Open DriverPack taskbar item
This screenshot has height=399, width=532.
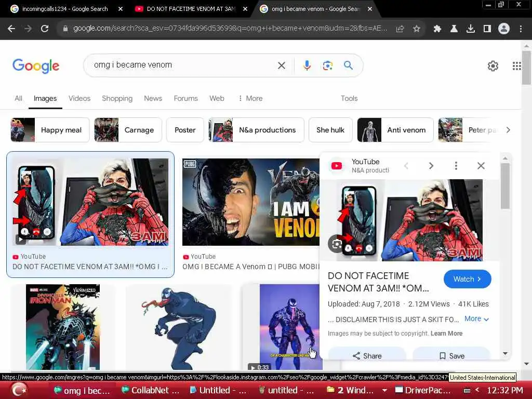coord(423,391)
